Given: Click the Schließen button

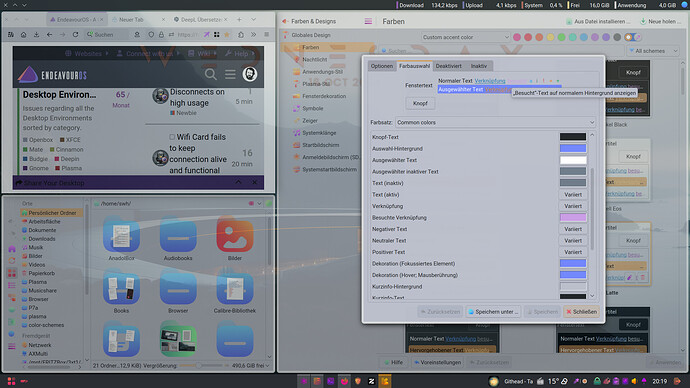Looking at the screenshot, I should click(x=581, y=311).
